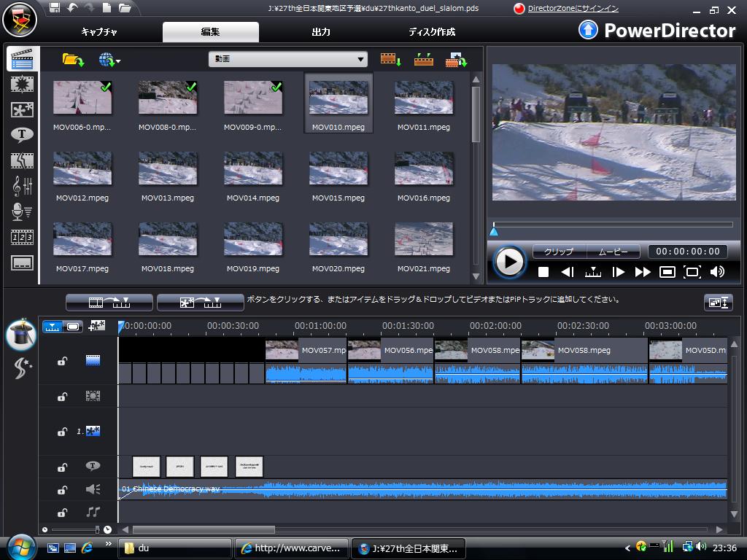The height and width of the screenshot is (560, 747).
Task: Open the Audio Mixing room icon
Action: (x=22, y=186)
